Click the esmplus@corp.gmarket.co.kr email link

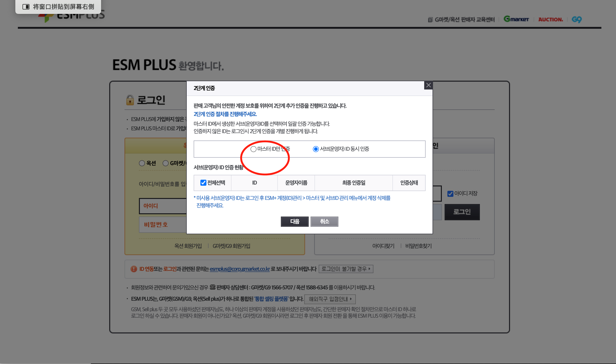[239, 269]
